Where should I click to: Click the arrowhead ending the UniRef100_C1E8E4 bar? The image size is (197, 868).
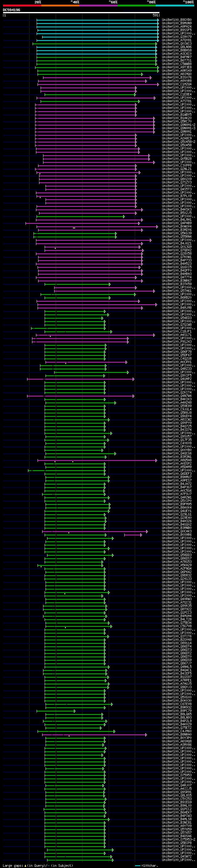pos(135,95)
